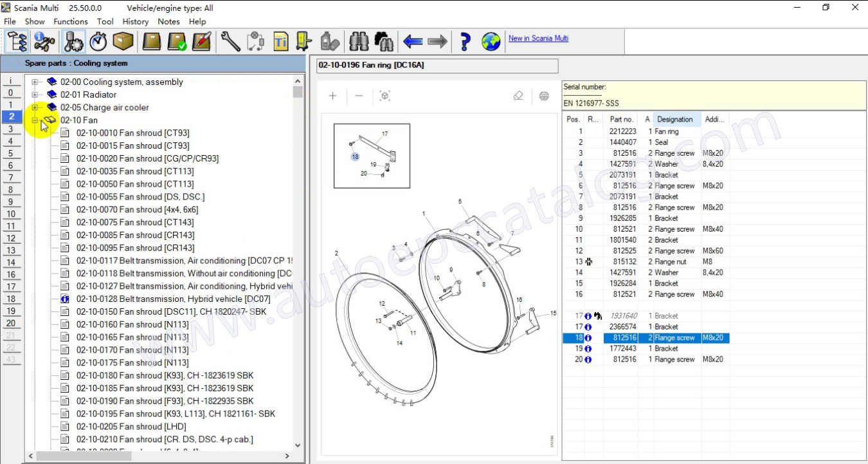Click the blue info parts toolbar icon
Image resolution: width=868 pixels, height=464 pixels.
44,42
